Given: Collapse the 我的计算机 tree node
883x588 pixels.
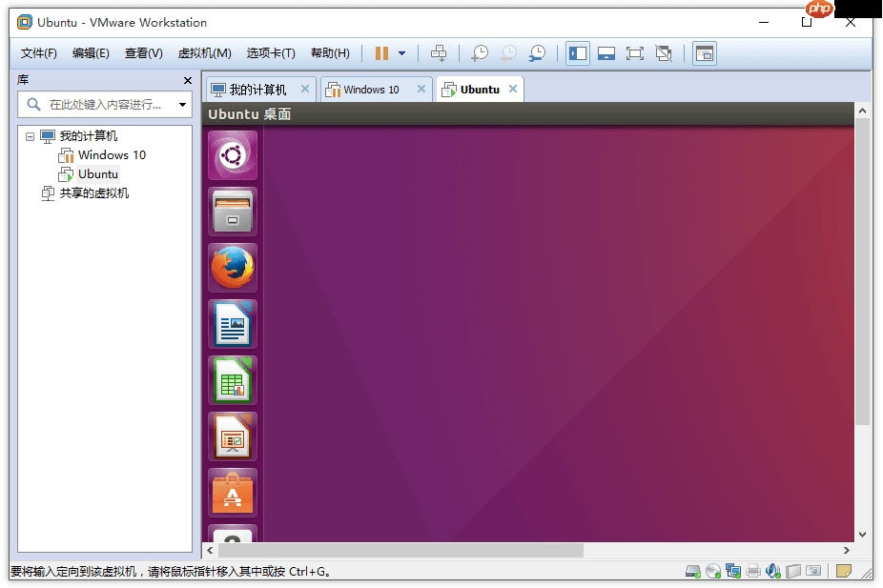Looking at the screenshot, I should click(31, 135).
